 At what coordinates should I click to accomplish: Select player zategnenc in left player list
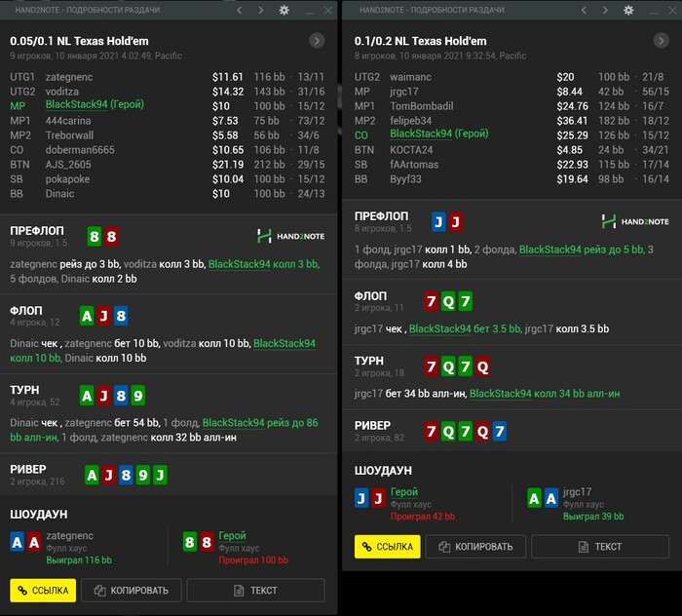[69, 77]
